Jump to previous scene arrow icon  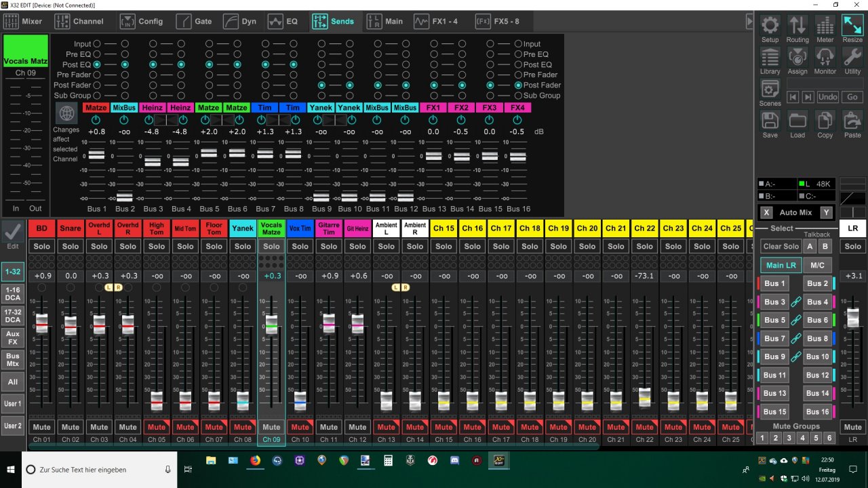tap(793, 97)
